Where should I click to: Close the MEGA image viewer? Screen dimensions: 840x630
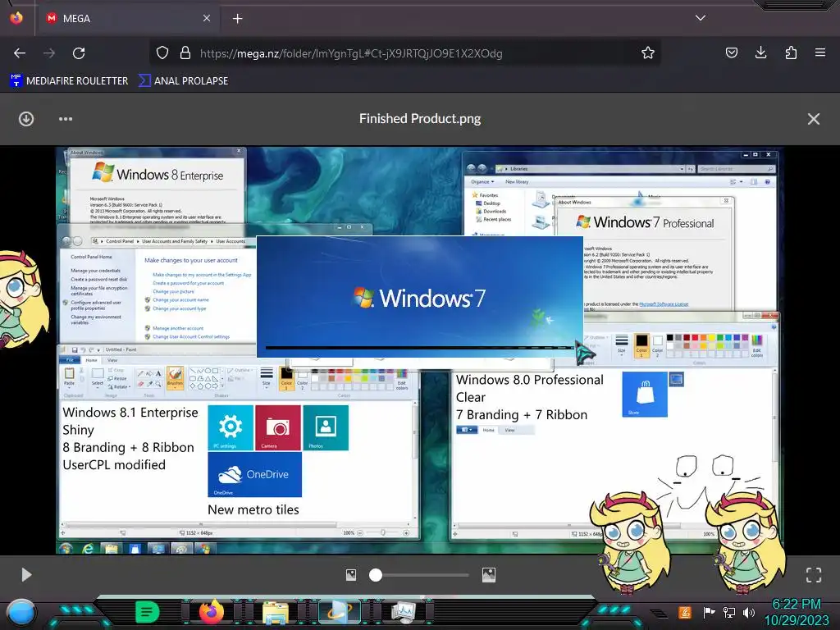813,119
